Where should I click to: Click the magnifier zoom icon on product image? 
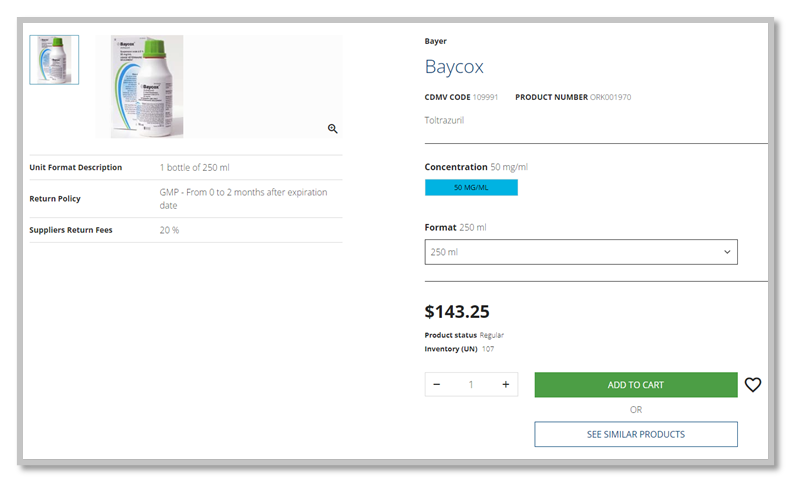(333, 129)
